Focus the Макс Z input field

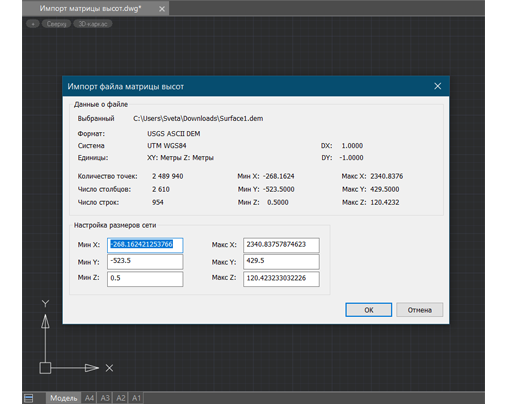[x=281, y=279]
